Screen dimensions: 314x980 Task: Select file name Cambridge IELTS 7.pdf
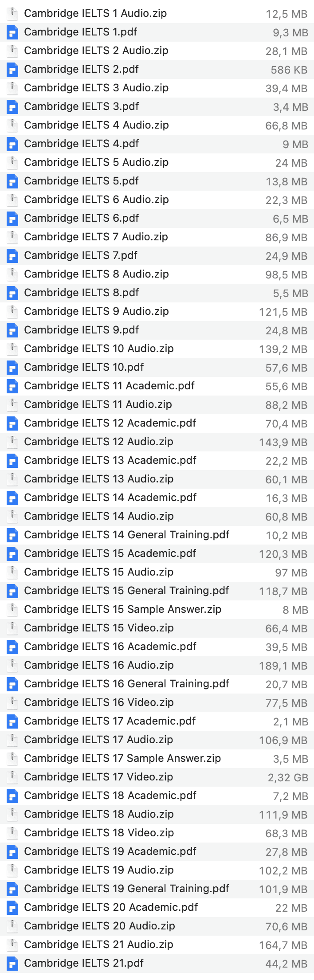coord(81,255)
